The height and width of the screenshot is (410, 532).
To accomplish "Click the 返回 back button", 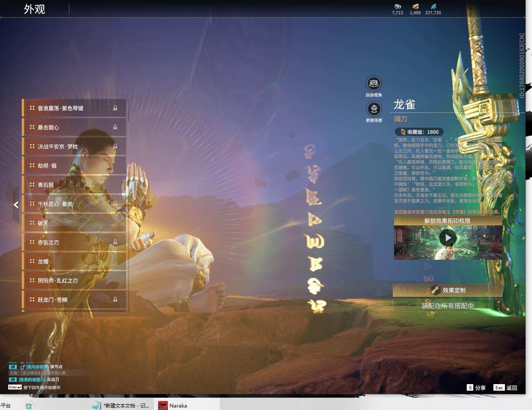I will [506, 387].
